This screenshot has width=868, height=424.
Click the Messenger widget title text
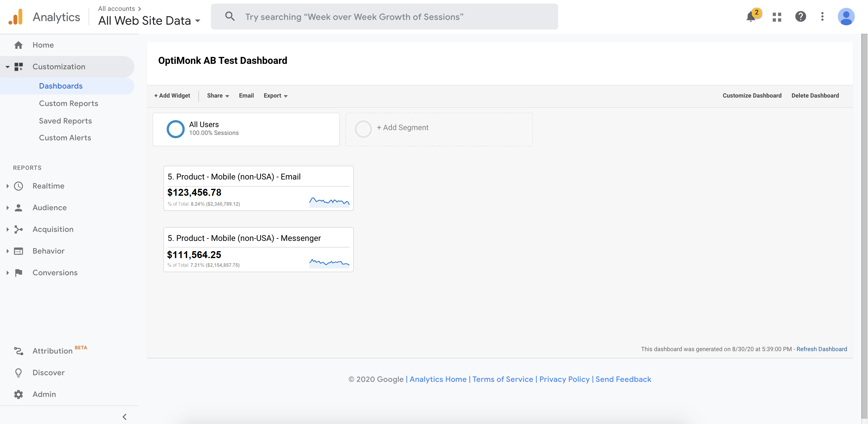coord(244,238)
